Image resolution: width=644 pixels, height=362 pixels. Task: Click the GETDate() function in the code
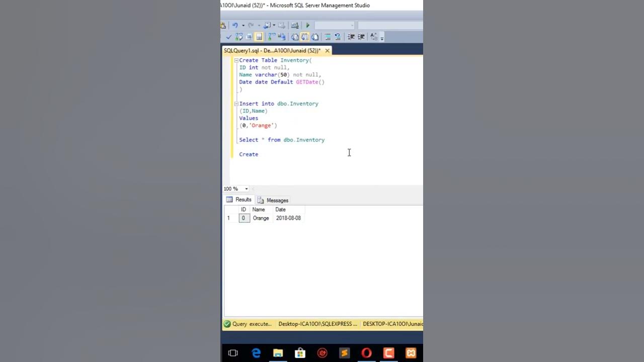(310, 82)
